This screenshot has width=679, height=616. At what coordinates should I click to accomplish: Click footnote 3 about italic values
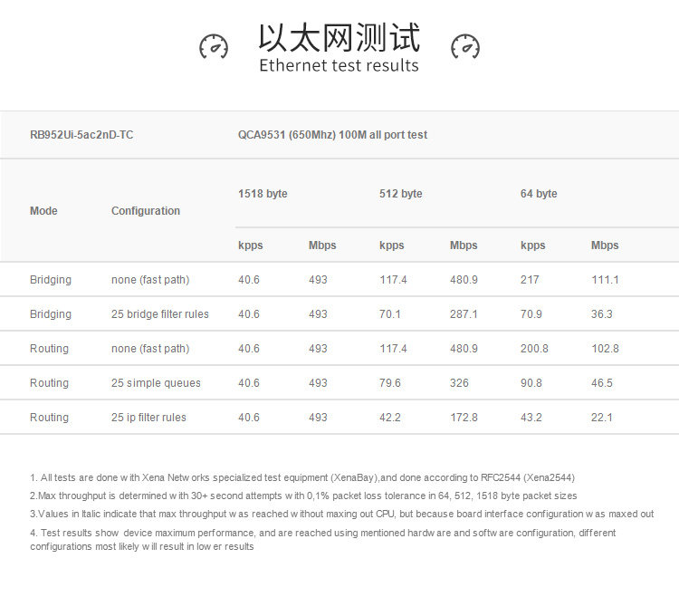[341, 515]
